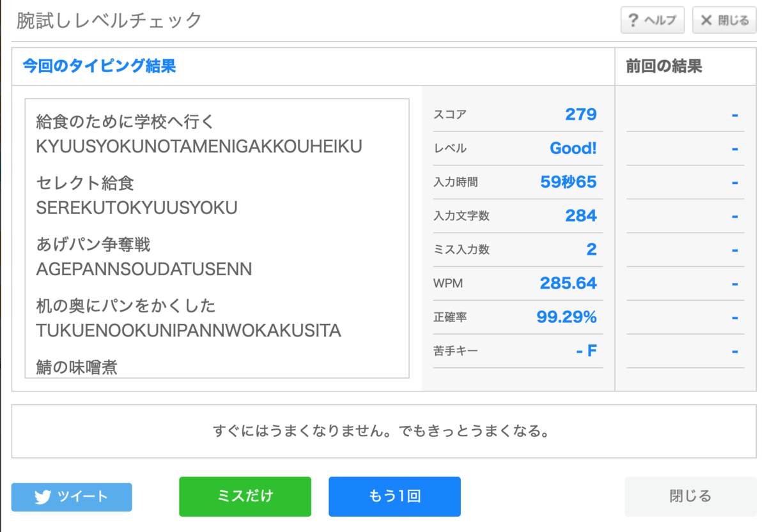Click the input time 59秒65
767x532 pixels.
point(568,182)
